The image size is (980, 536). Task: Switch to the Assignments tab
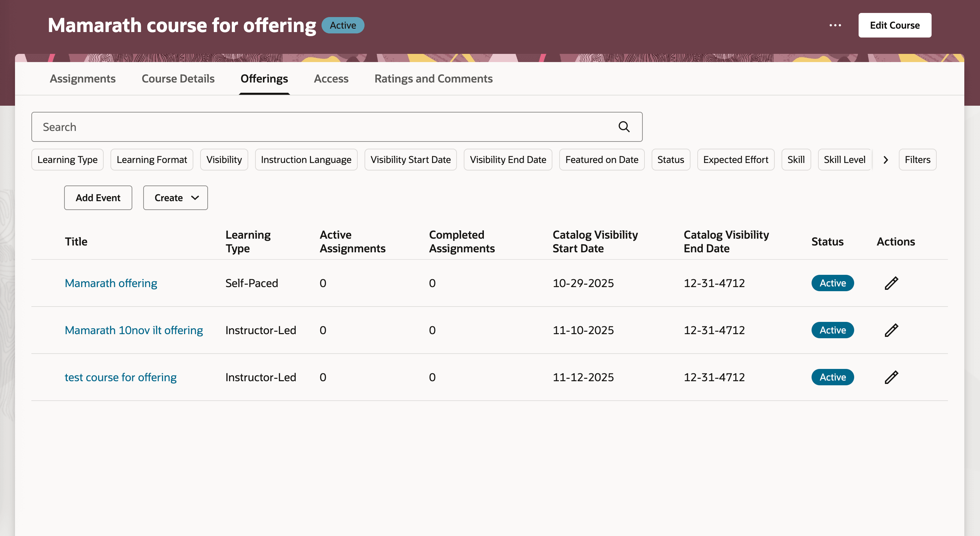83,79
